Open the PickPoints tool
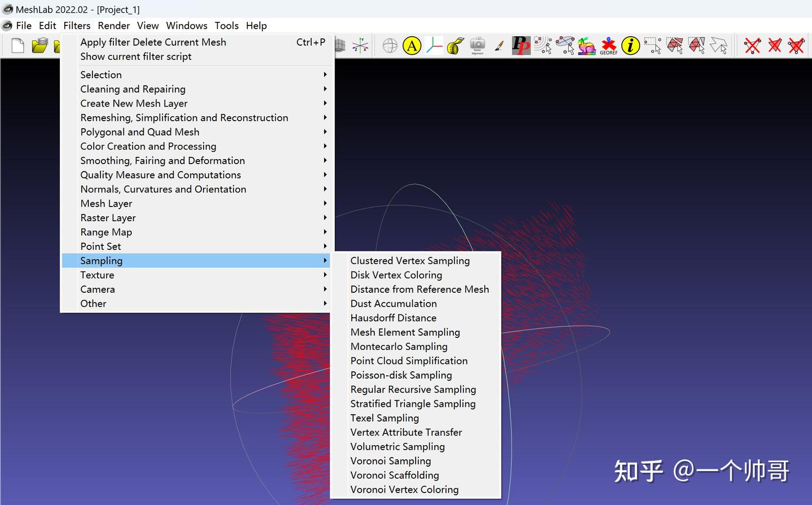Image resolution: width=812 pixels, height=505 pixels. coord(520,45)
